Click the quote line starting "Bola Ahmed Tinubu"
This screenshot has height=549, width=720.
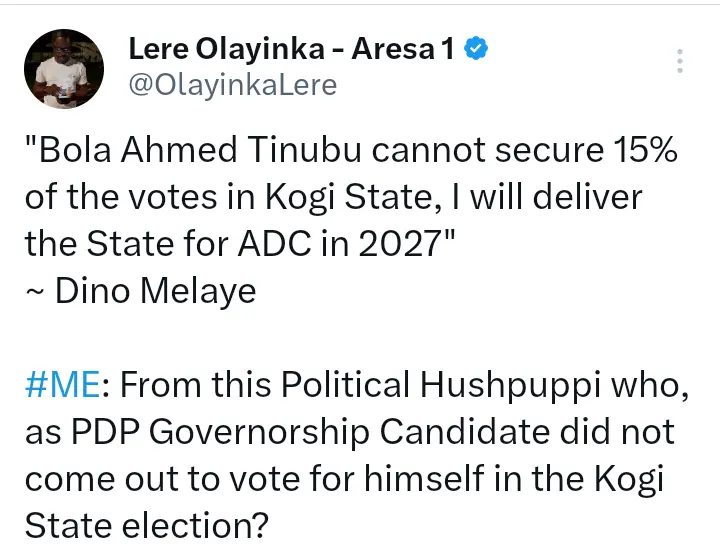(x=350, y=151)
